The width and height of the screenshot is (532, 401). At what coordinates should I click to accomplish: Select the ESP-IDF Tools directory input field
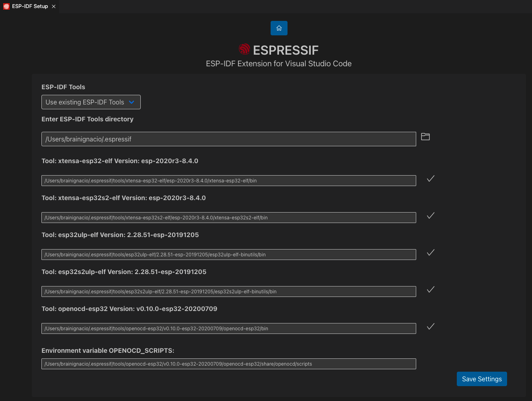point(228,139)
